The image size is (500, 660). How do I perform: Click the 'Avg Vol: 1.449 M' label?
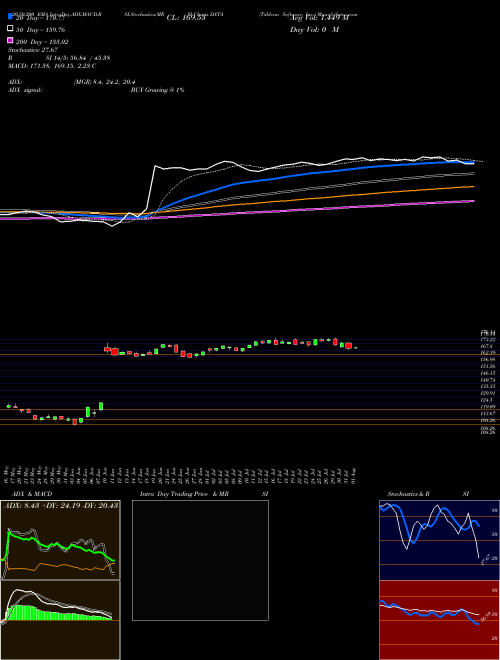pyautogui.click(x=319, y=18)
